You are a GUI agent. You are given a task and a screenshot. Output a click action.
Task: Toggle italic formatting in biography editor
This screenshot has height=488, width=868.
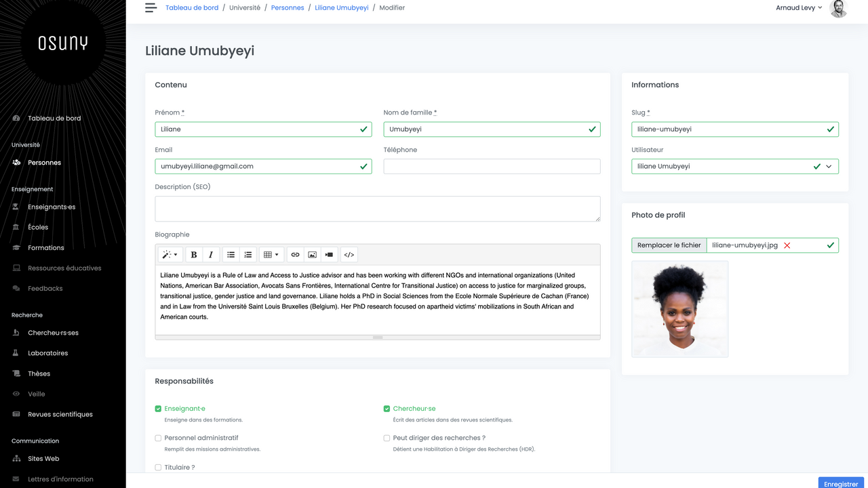coord(211,255)
